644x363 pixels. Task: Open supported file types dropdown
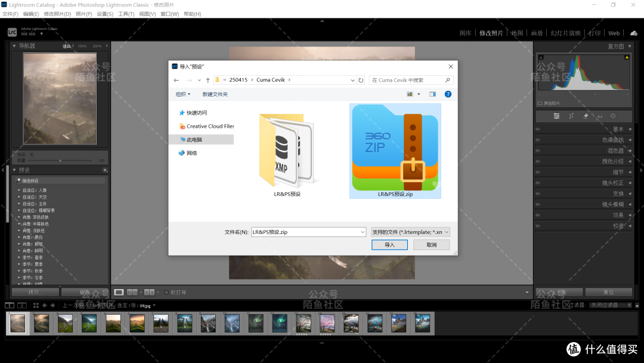click(x=410, y=232)
